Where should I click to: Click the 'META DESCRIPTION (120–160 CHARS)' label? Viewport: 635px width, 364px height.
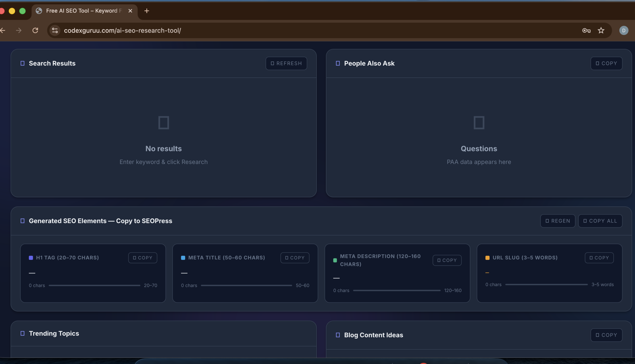click(x=380, y=260)
